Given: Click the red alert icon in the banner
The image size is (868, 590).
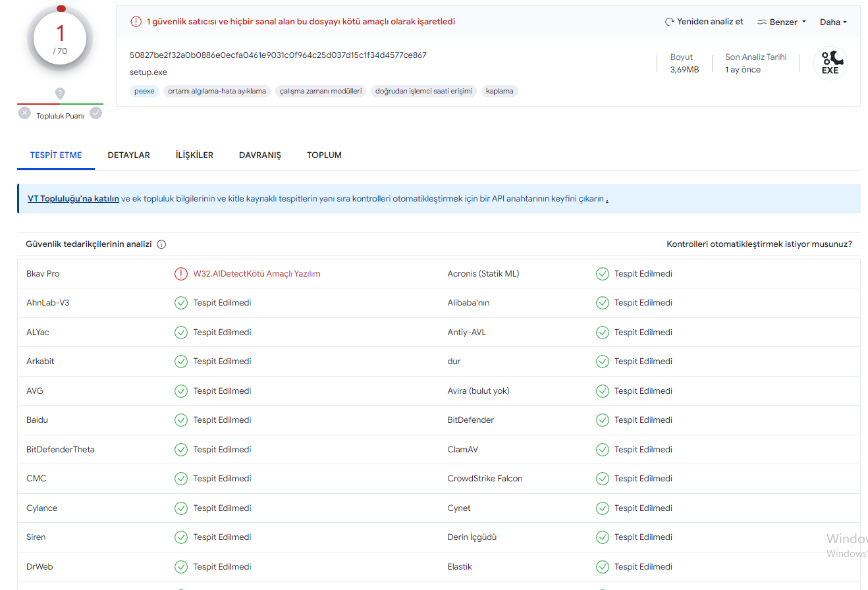Looking at the screenshot, I should click(x=136, y=22).
